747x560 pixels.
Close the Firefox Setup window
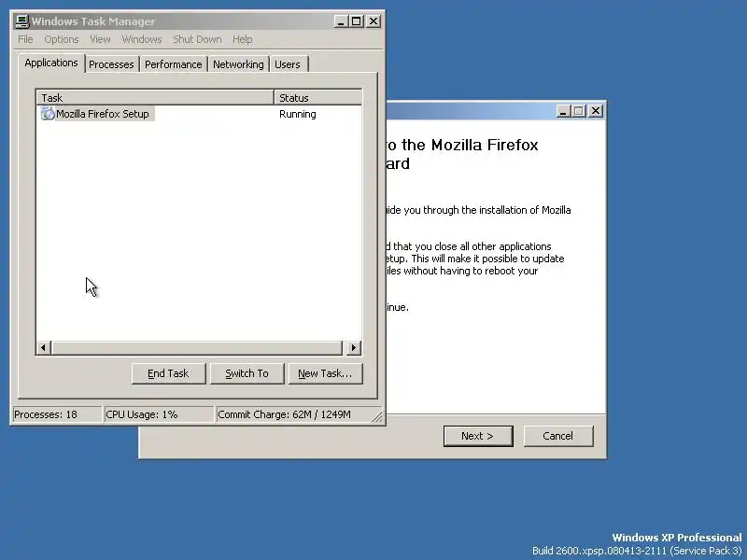[596, 111]
